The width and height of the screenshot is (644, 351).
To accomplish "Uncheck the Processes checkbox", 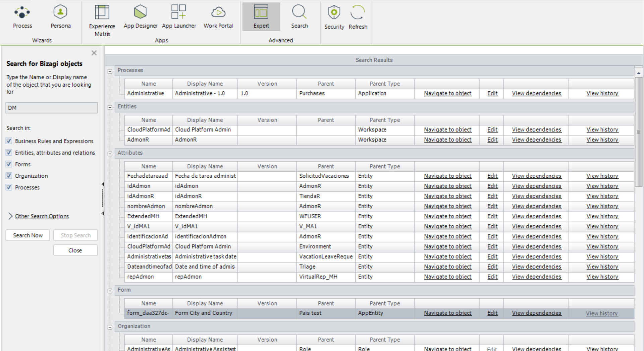I will point(9,187).
